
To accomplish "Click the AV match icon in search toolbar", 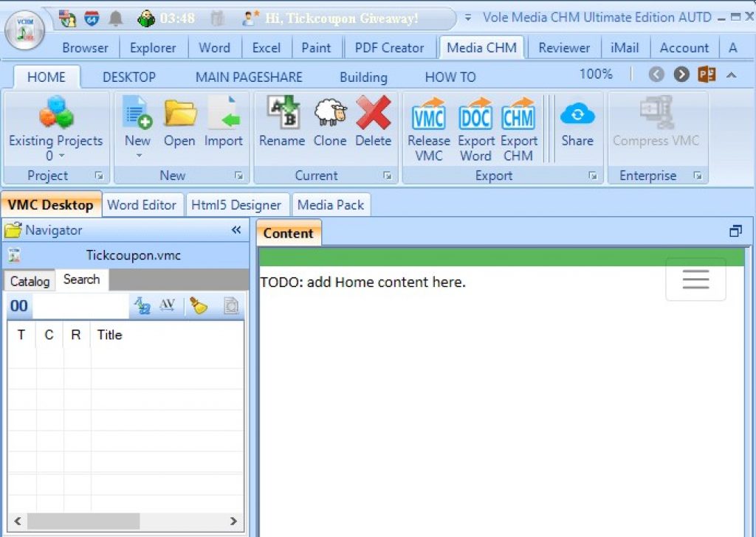I will [168, 305].
